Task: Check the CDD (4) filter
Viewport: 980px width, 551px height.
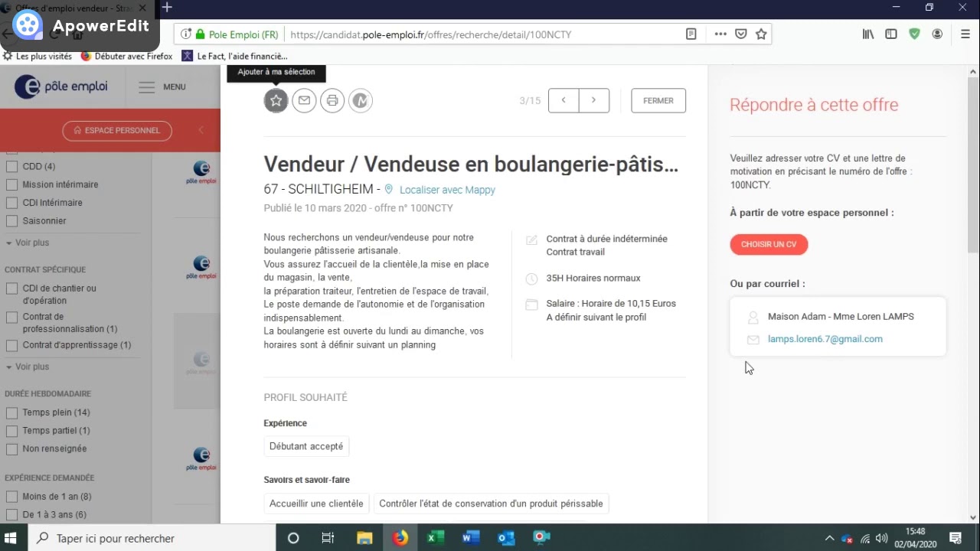Action: (11, 166)
